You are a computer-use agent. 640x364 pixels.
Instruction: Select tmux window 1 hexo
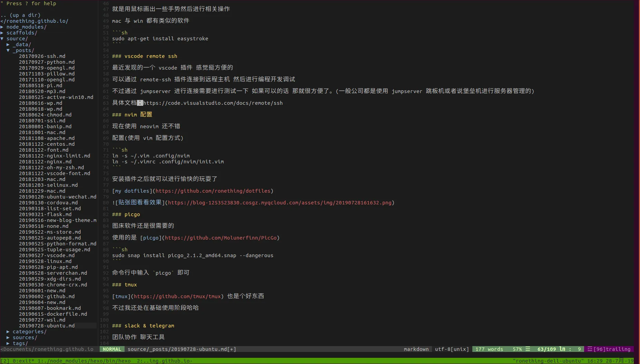[x=84, y=361]
